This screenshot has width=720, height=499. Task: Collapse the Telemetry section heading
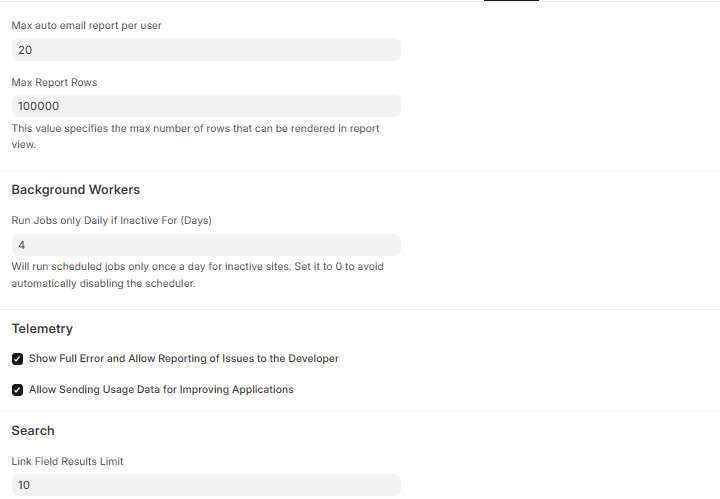coord(42,329)
